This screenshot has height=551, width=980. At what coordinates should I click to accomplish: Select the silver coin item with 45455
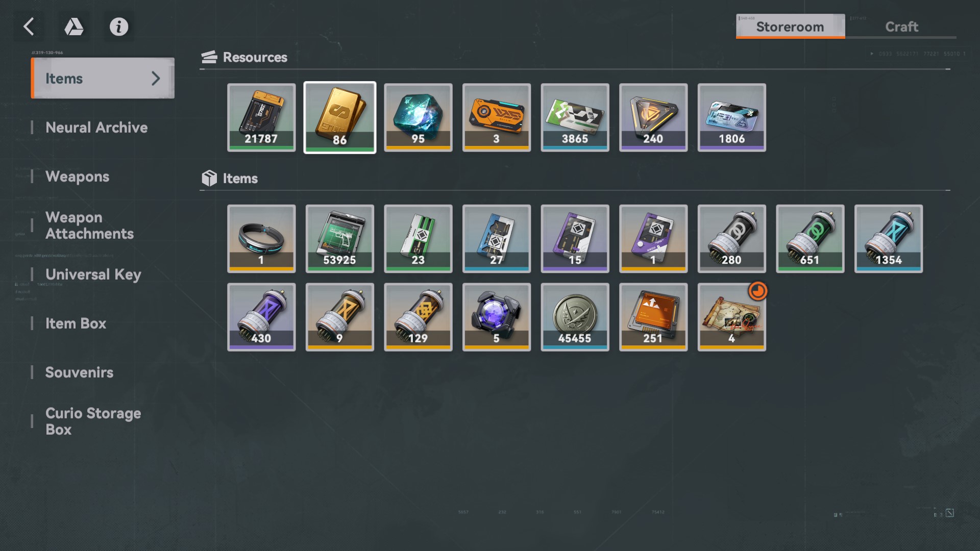tap(575, 317)
